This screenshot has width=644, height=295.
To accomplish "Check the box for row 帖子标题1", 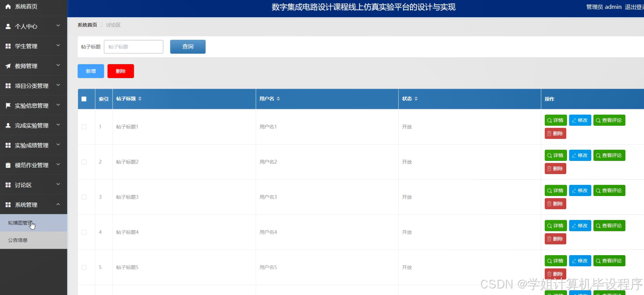I will (x=84, y=127).
